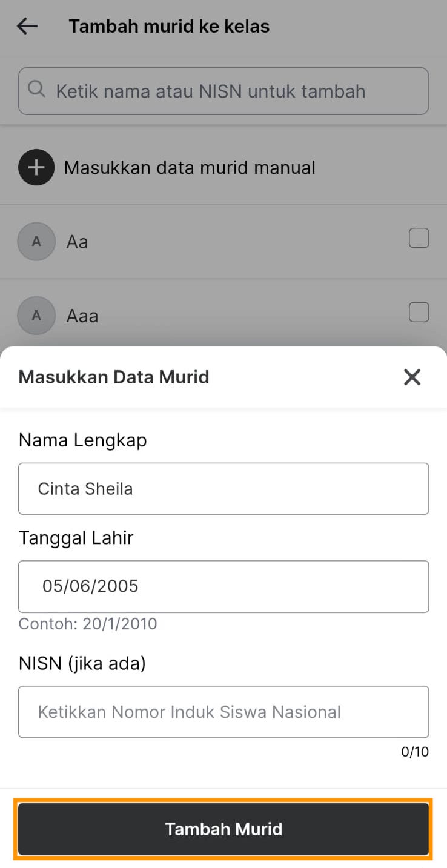Click the avatar next to Aa
Viewport: 447px width, 868px height.
(x=36, y=242)
